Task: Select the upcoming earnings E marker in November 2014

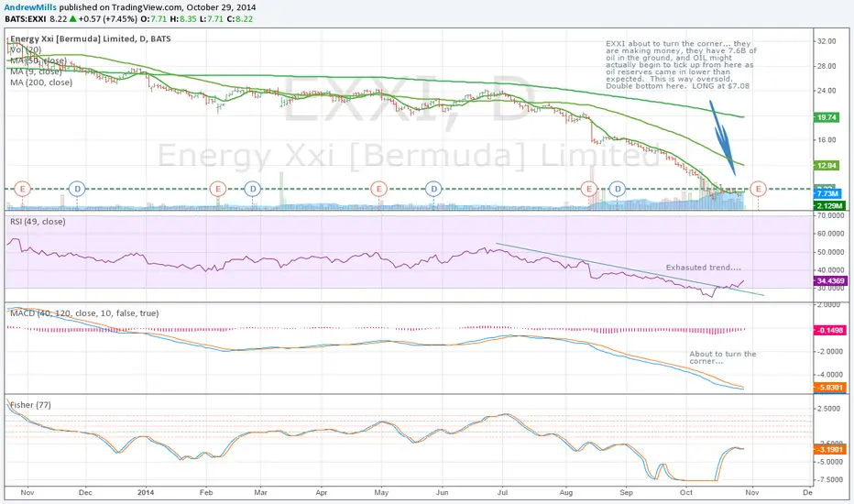Action: pos(758,189)
